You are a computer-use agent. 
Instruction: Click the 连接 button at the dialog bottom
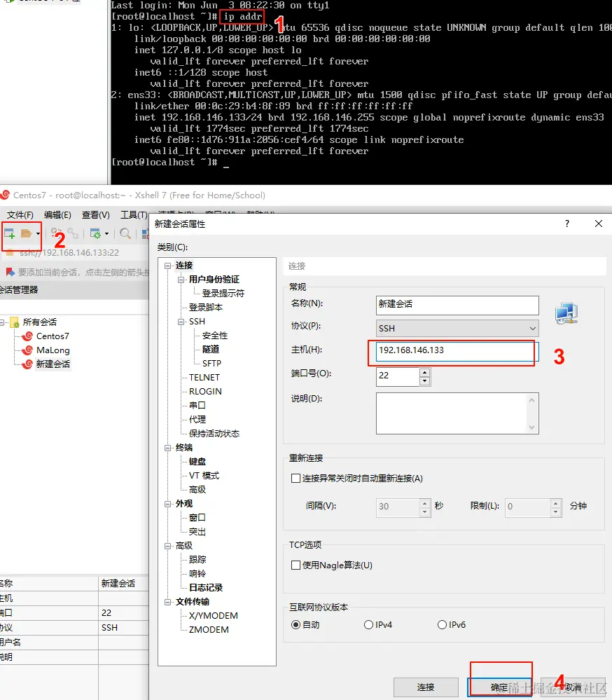426,687
